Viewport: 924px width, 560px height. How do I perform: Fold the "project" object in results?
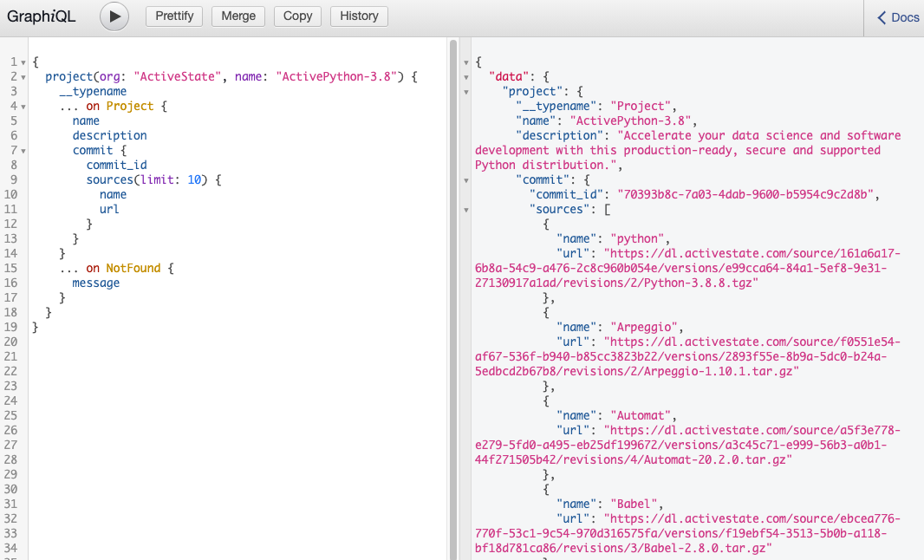[x=466, y=92]
